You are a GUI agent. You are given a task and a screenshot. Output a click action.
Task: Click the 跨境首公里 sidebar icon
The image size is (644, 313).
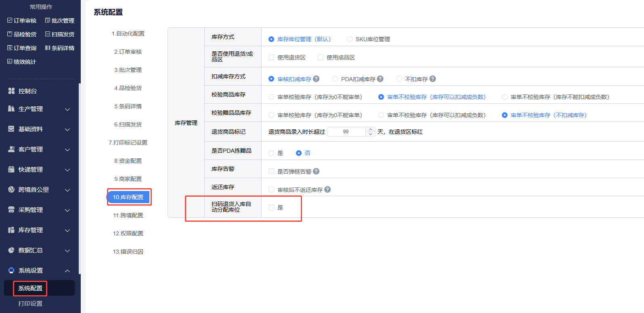(11, 189)
